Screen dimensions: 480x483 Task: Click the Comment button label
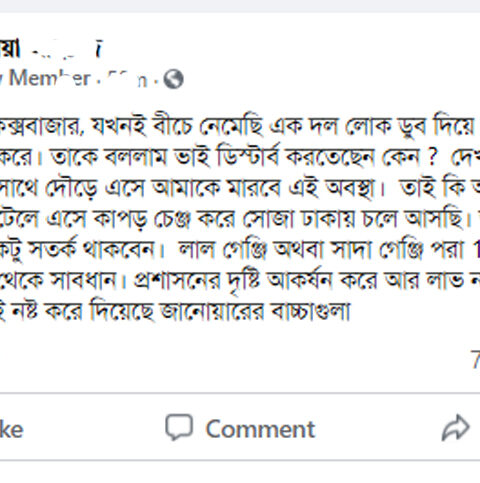tap(260, 429)
